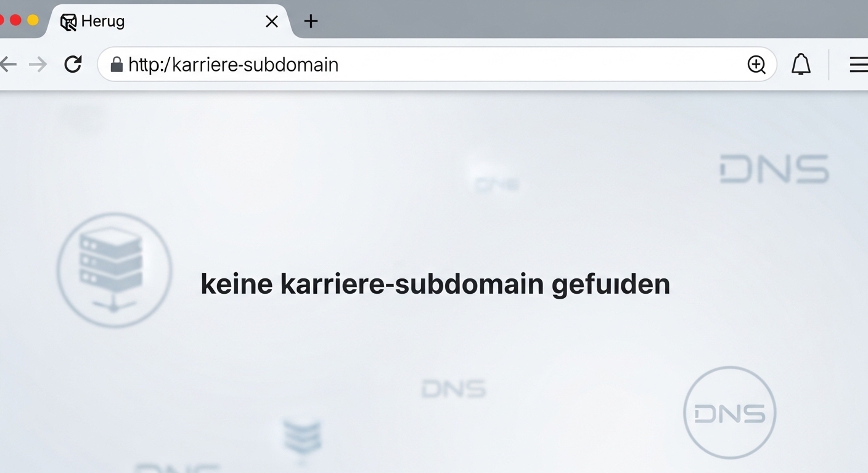Go back using the left arrow

tap(7, 64)
